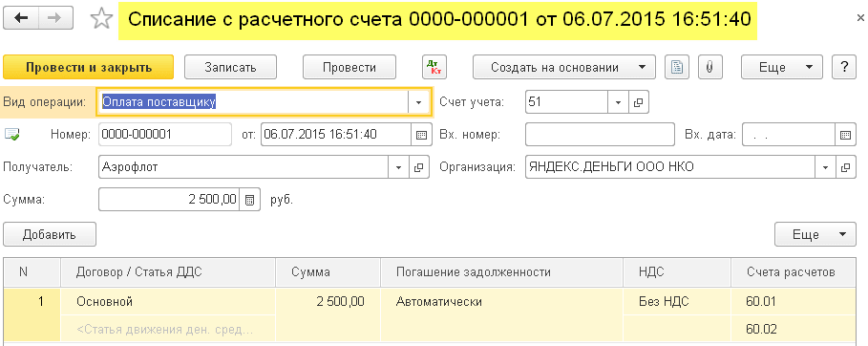Select the Сумма column header
This screenshot has width=868, height=346.
point(328,272)
